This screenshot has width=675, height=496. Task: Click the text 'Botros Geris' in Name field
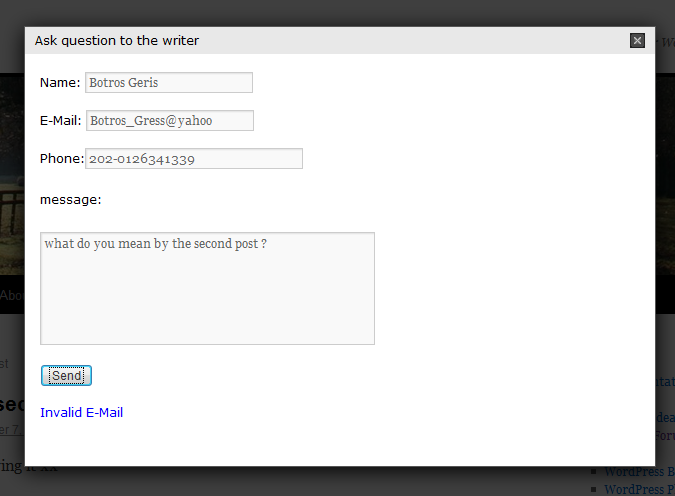124,83
